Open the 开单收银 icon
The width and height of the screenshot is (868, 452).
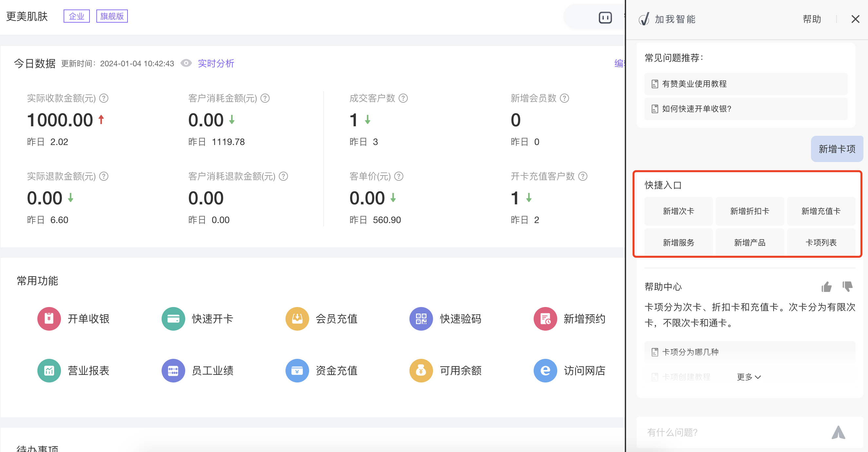coord(49,318)
